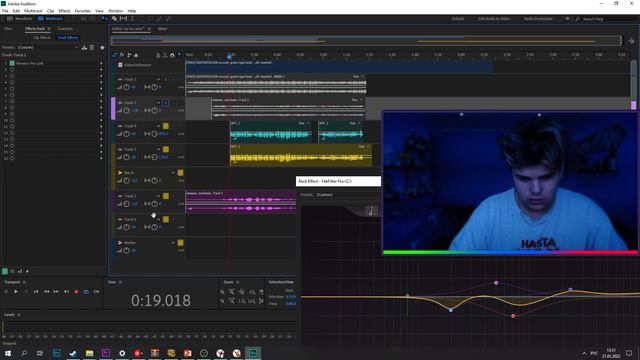This screenshot has height=360, width=640.
Task: Open the File Explorer taskbar icon
Action: pyautogui.click(x=89, y=353)
